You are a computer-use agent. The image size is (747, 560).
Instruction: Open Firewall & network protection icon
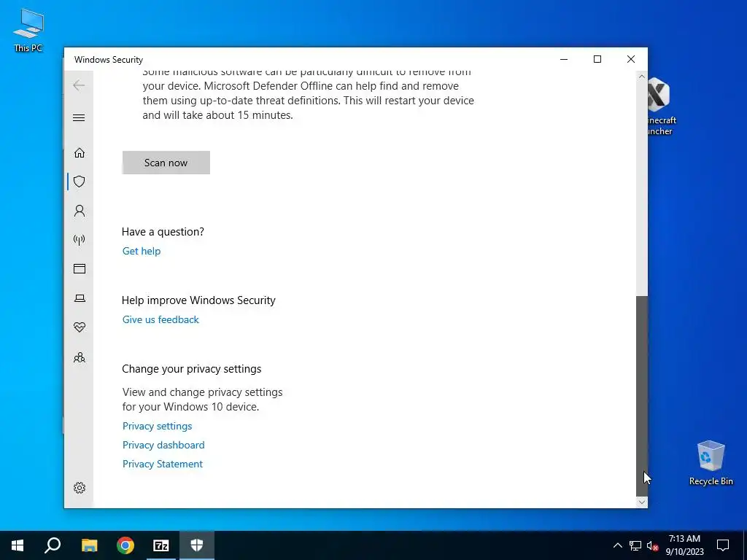[x=79, y=239]
